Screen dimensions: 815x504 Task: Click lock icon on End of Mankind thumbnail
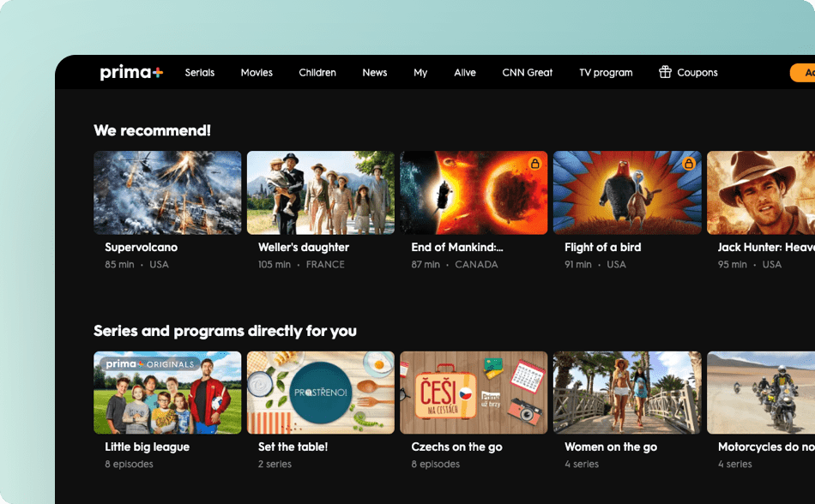tap(534, 164)
